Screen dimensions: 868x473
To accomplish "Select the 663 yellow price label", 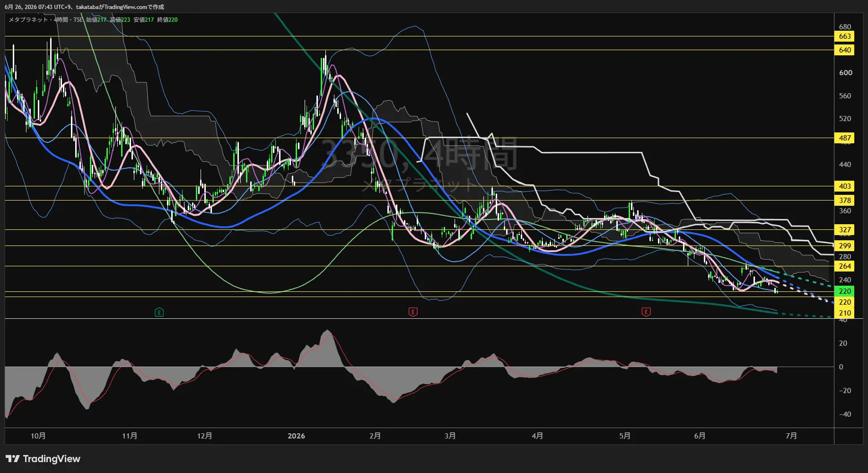I will point(844,36).
